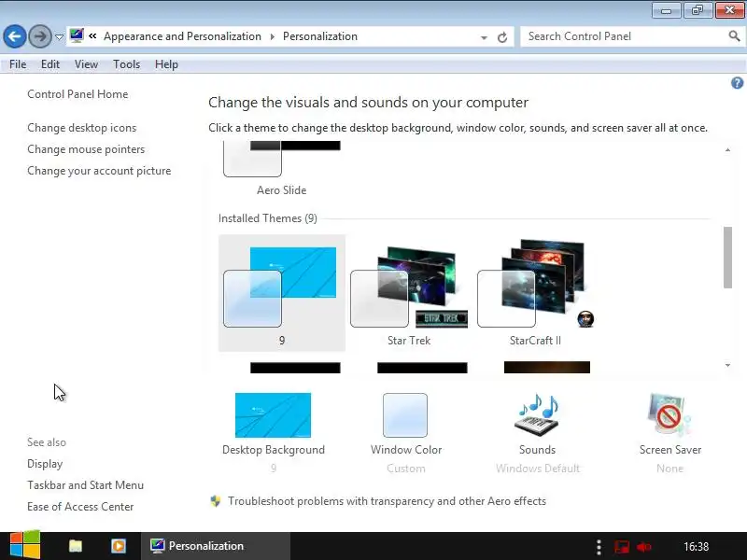747x560 pixels.
Task: Click the partially visible theme below Star Trek
Action: pyautogui.click(x=422, y=368)
